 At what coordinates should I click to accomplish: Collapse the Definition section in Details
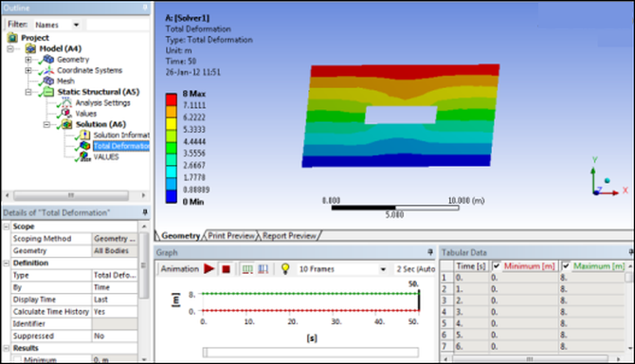click(x=7, y=263)
